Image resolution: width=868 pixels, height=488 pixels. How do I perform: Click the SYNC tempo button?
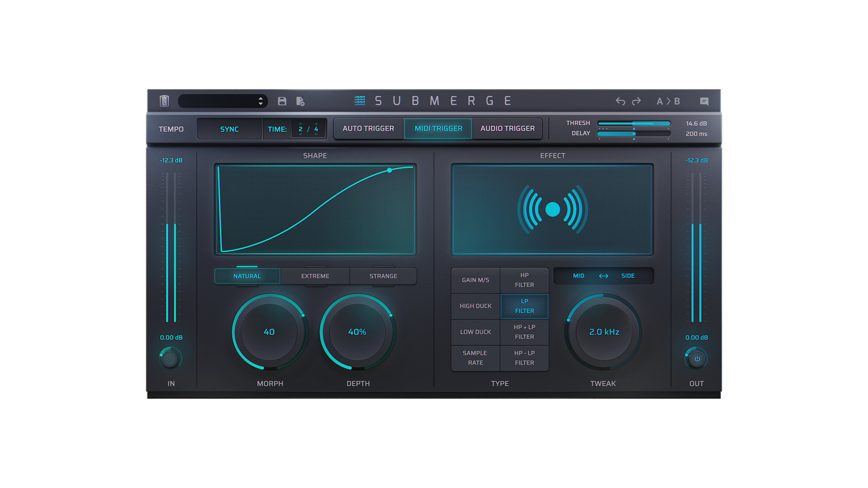click(x=229, y=129)
